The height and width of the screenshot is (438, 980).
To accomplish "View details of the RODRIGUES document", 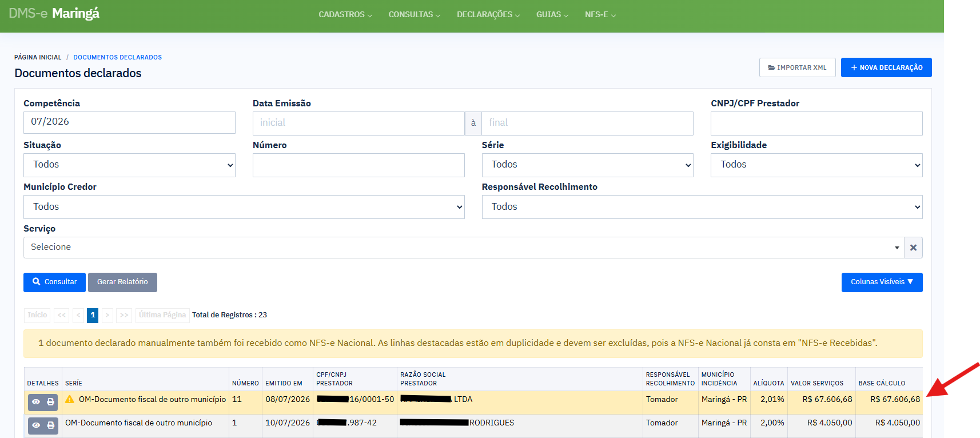I will pos(36,425).
